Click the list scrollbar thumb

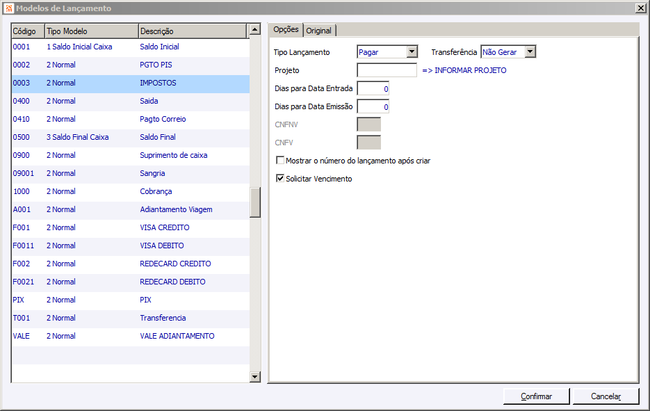pos(255,202)
